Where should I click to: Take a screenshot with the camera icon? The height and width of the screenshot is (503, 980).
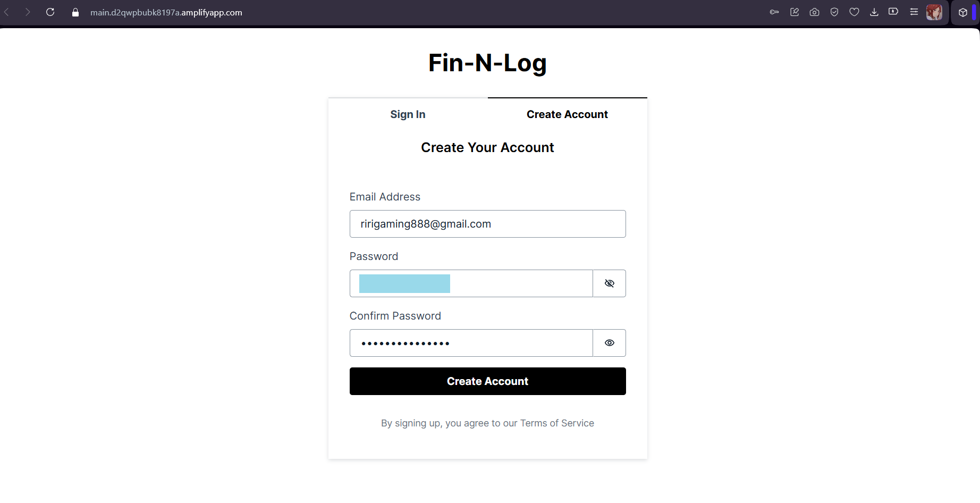[x=814, y=11]
